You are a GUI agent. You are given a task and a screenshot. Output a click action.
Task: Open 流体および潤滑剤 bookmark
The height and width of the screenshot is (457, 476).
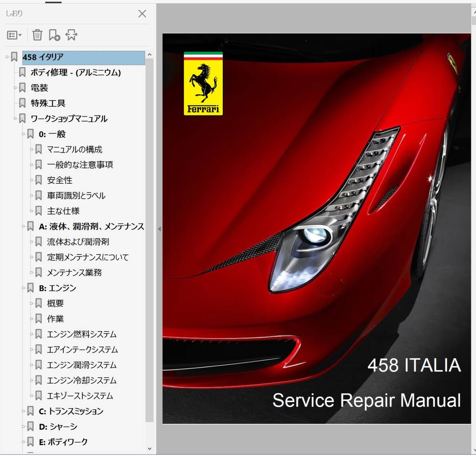pos(78,242)
